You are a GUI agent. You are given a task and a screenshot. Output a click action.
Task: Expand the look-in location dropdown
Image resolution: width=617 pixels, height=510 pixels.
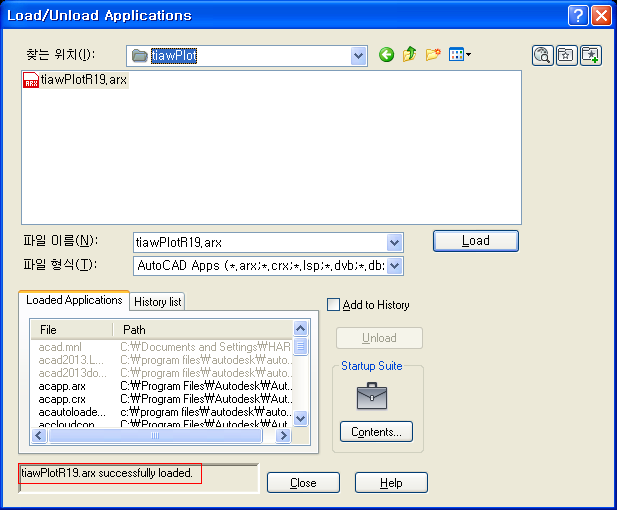[358, 55]
